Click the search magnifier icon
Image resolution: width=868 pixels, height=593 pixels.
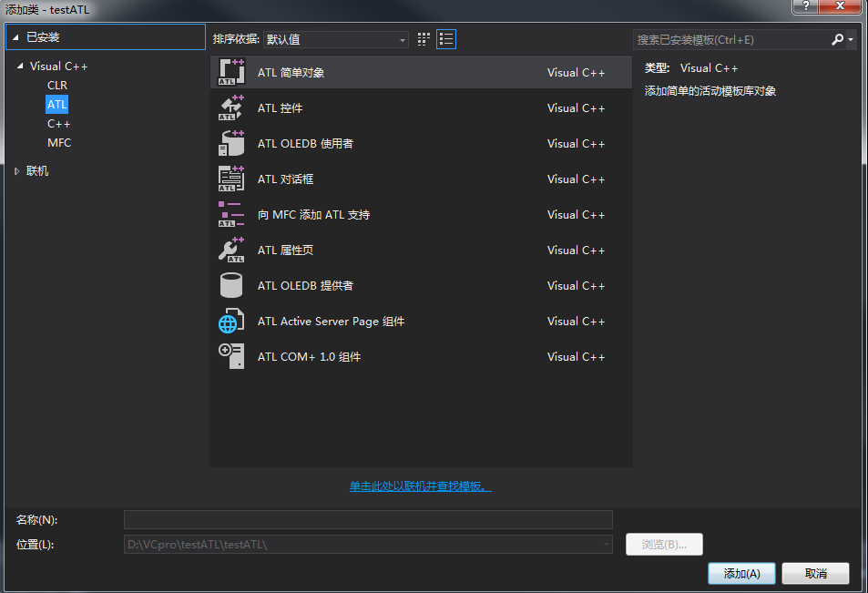[x=837, y=39]
